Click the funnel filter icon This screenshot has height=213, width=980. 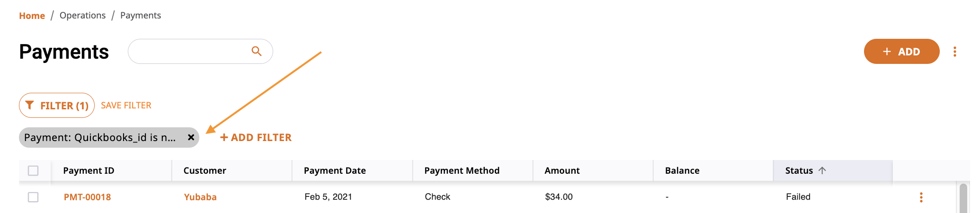(x=30, y=105)
